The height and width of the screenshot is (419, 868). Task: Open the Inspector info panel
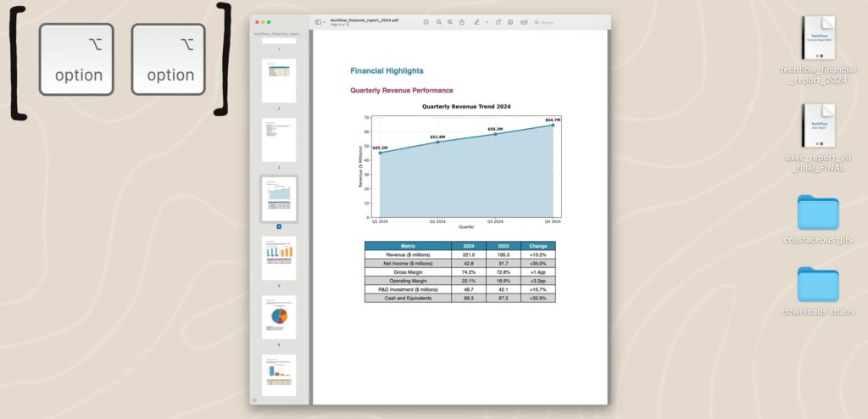(426, 21)
